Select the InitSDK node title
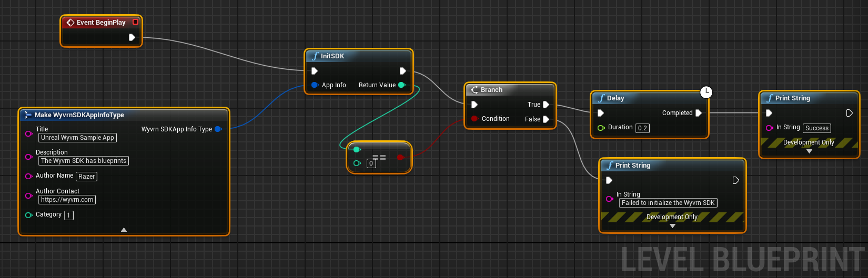 332,56
